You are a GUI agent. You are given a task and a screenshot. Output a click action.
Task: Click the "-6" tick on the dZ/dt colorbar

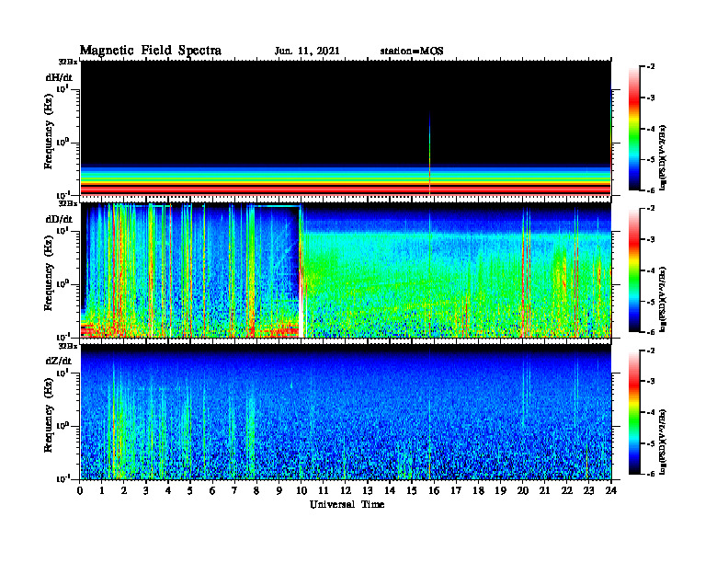651,474
